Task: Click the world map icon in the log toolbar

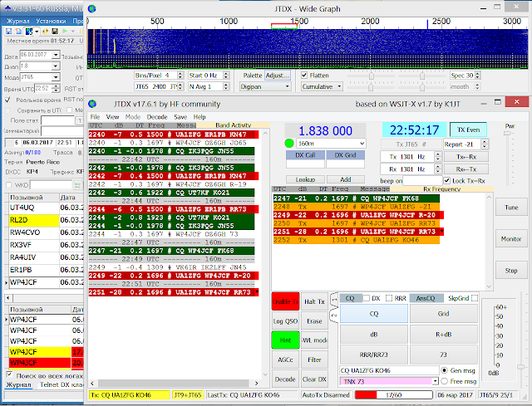Action: (29, 32)
